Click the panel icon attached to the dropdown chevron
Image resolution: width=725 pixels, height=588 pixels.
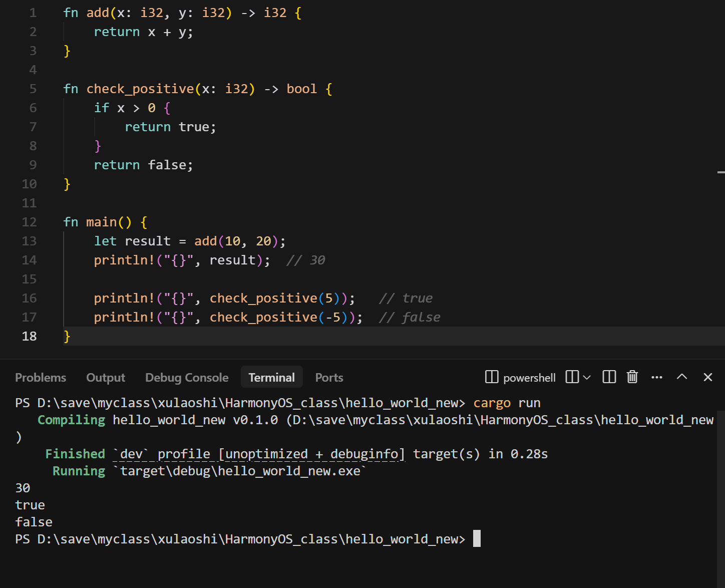(572, 377)
